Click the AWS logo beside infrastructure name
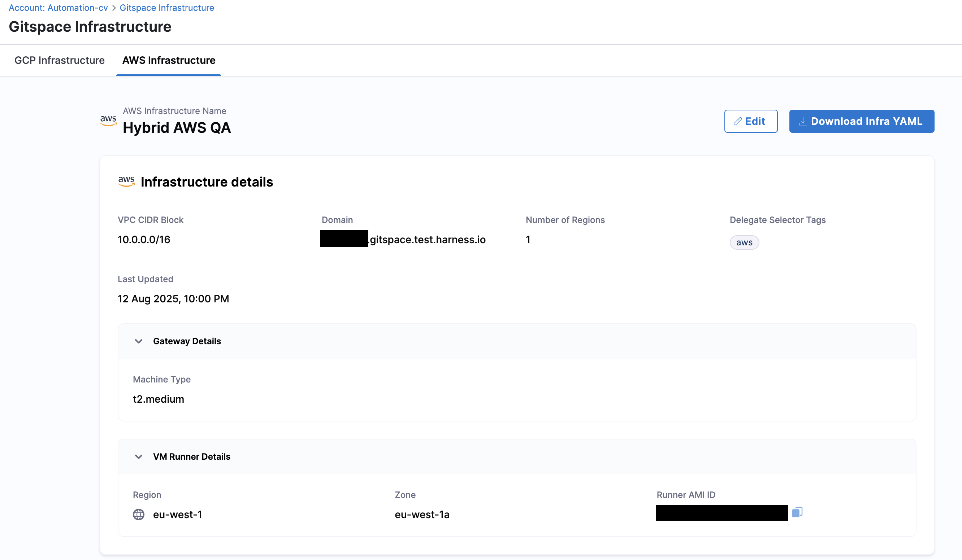 (108, 121)
